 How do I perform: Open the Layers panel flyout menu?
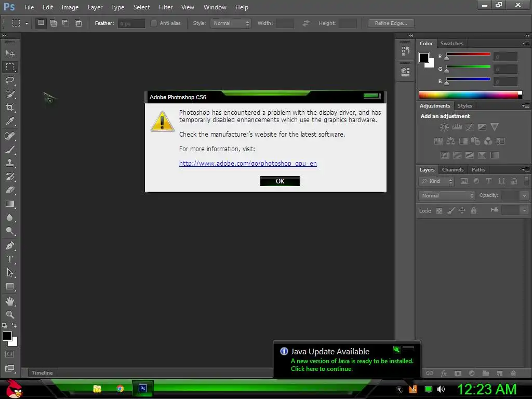pyautogui.click(x=526, y=170)
